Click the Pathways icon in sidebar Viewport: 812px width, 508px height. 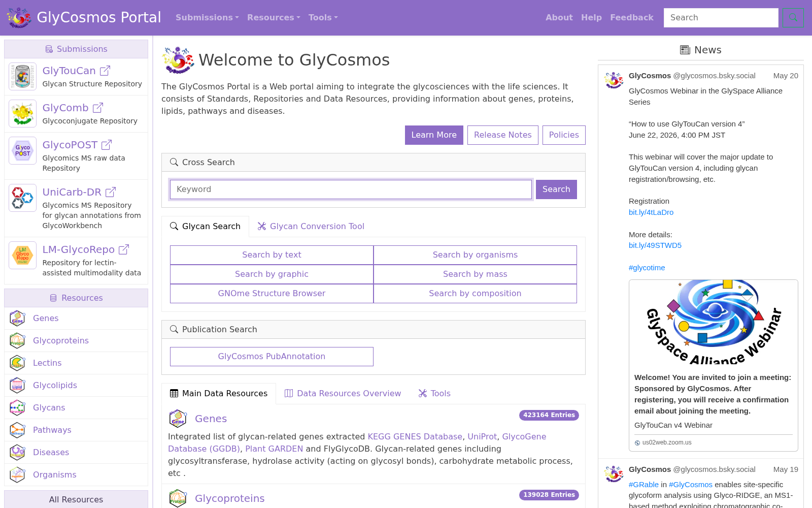pyautogui.click(x=17, y=430)
